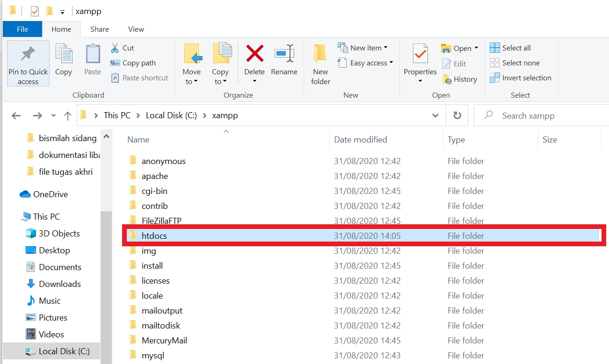Refresh the xampp folder view
This screenshot has height=364, width=609.
click(457, 115)
